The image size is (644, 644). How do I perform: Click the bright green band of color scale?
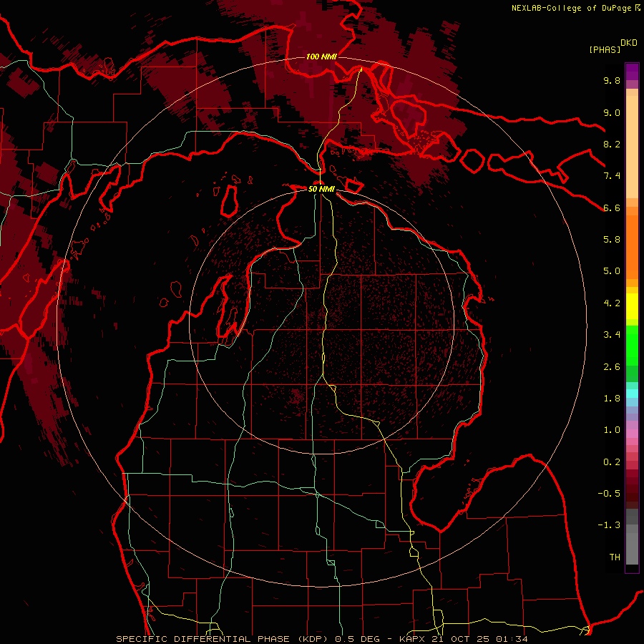tap(632, 346)
